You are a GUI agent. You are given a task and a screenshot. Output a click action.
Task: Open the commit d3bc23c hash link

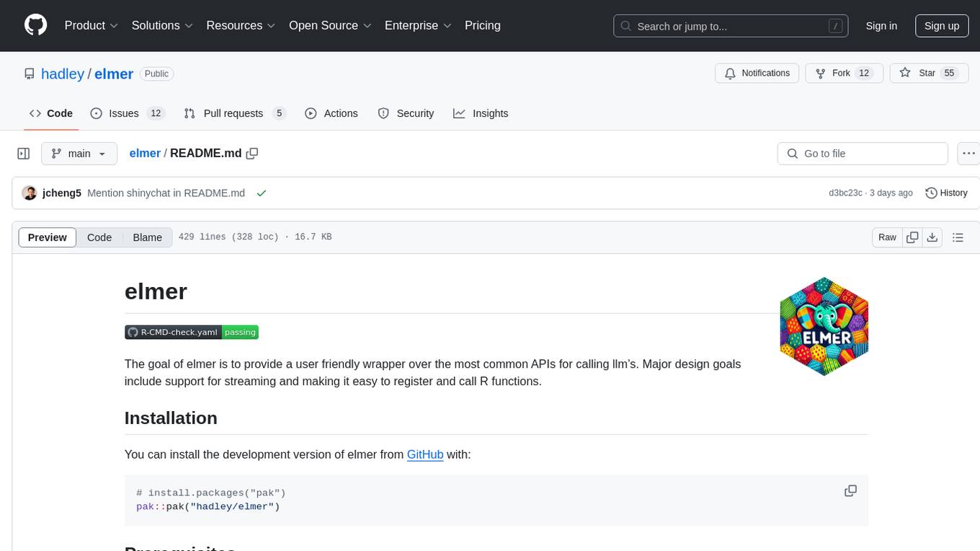(846, 193)
